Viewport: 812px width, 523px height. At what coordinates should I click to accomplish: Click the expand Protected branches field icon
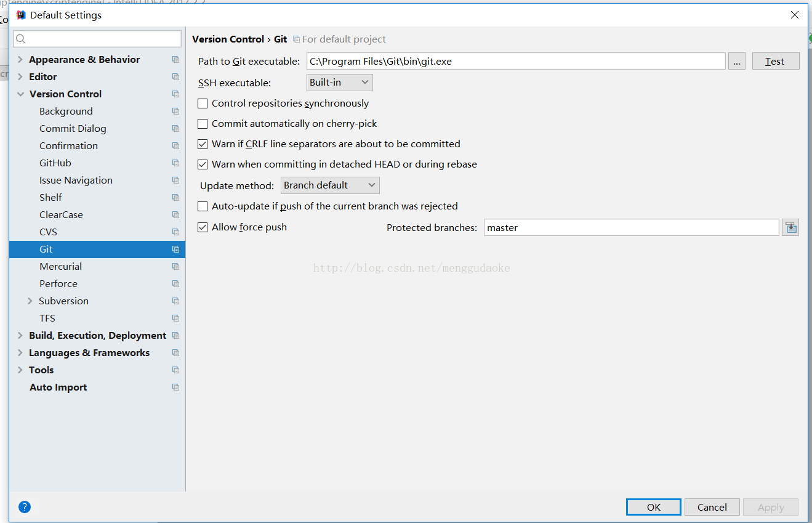pos(790,227)
